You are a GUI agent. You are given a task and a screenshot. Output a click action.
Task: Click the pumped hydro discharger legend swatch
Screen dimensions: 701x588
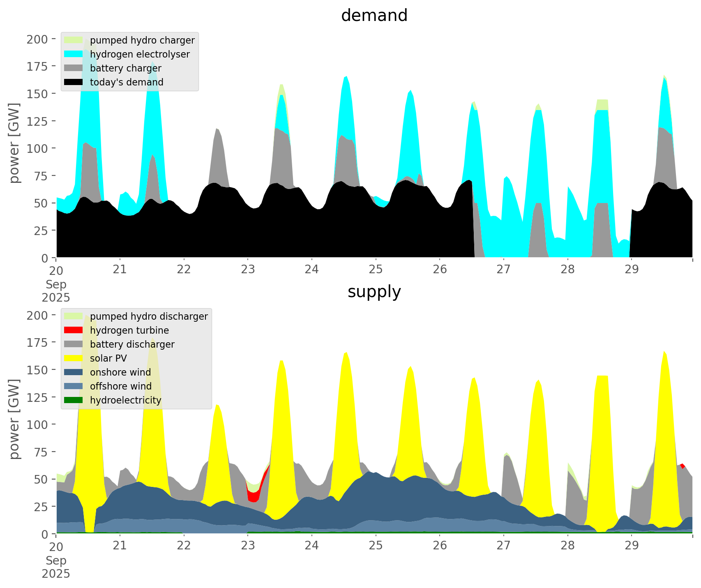pyautogui.click(x=74, y=316)
